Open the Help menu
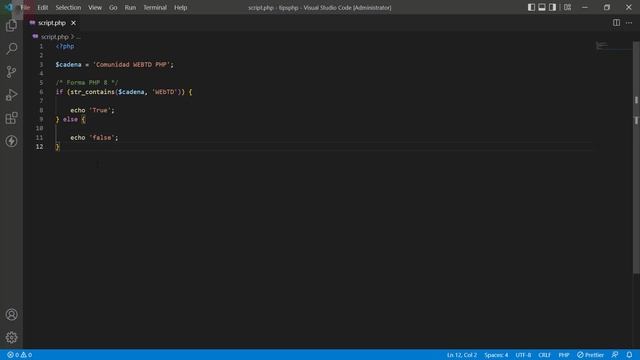 coord(180,7)
